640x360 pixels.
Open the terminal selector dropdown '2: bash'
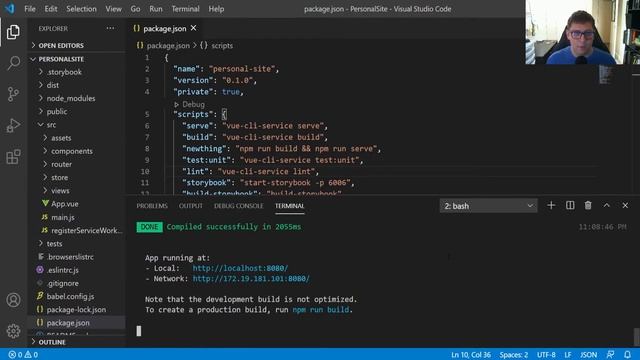click(x=488, y=206)
